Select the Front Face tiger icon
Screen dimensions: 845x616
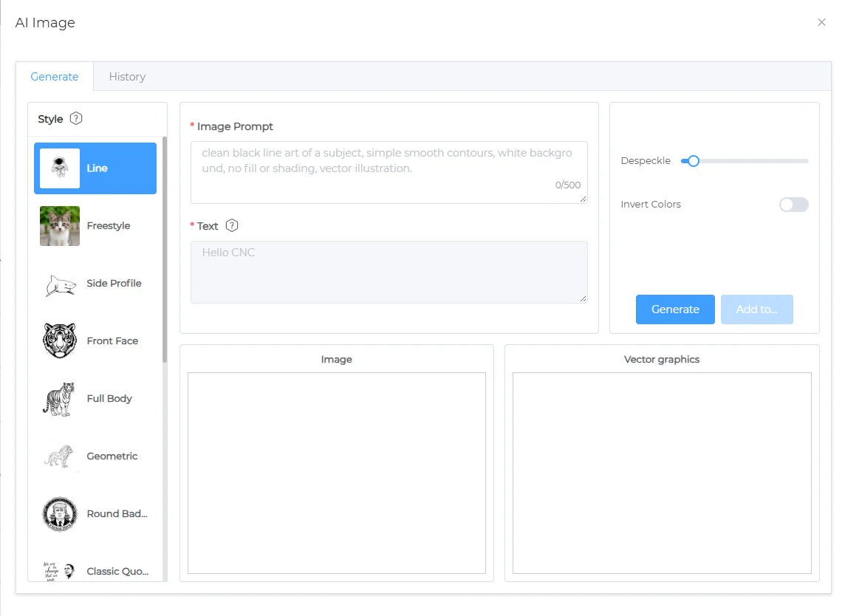[60, 341]
